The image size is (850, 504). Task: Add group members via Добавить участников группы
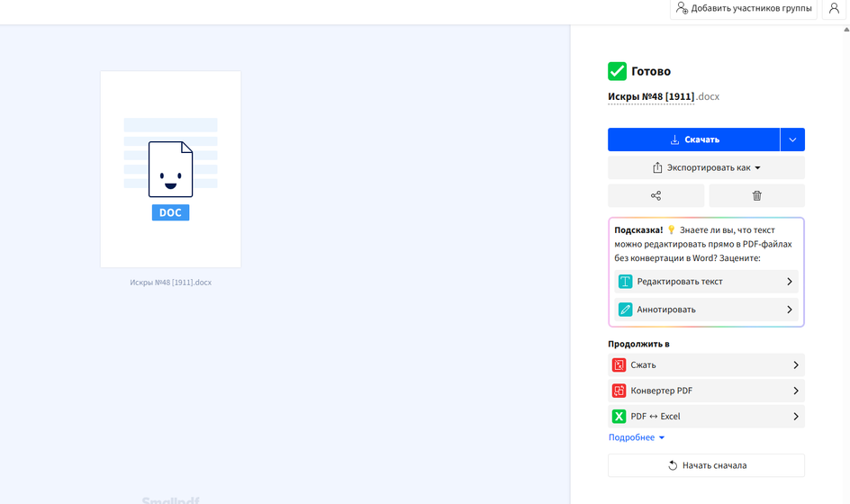pos(744,9)
